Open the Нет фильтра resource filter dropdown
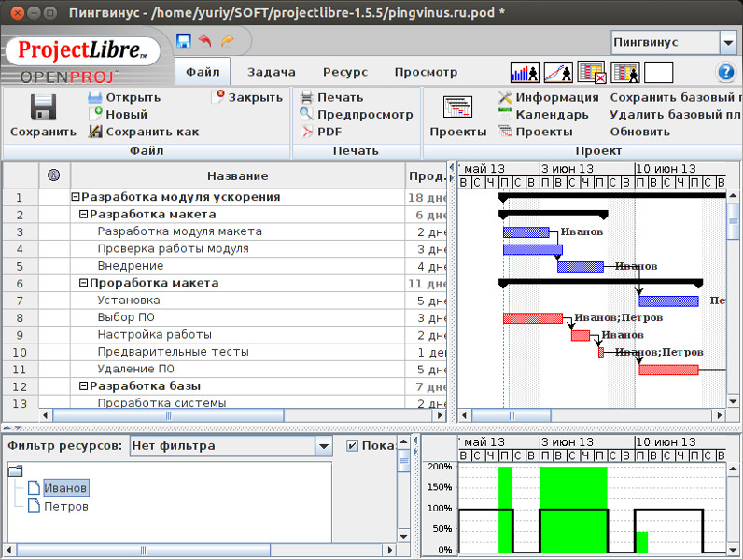Screen dimensions: 743x560 324,446
